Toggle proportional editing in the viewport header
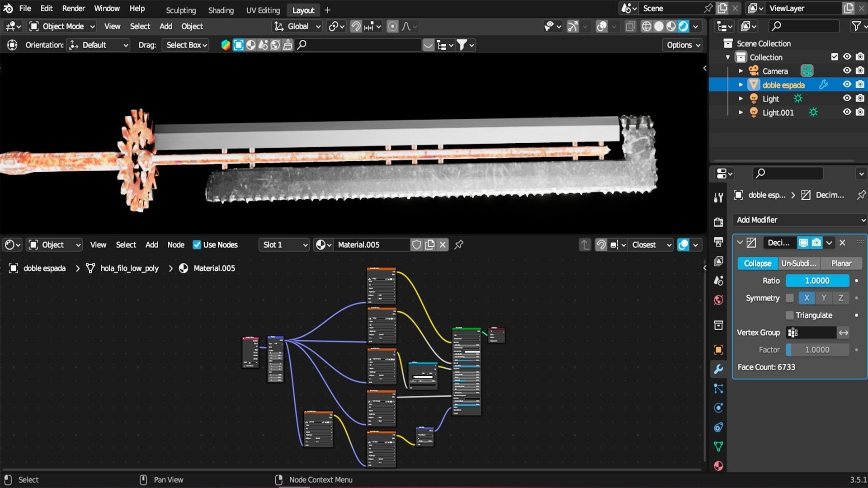 (392, 26)
